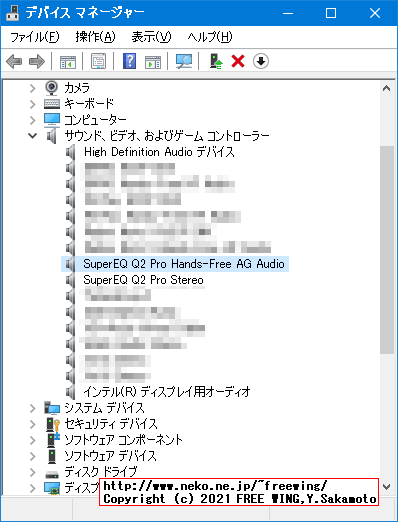Click the scrollbar up arrow
398x522 pixels.
pos(387,88)
